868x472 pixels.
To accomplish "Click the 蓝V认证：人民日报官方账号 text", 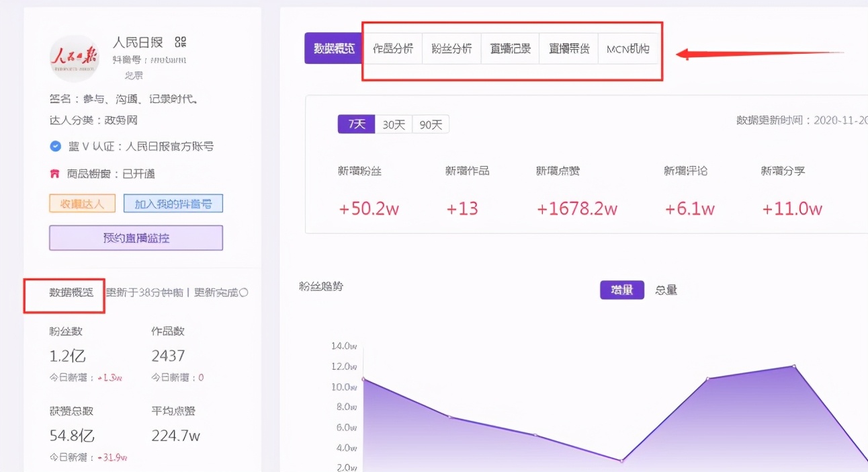I will [140, 146].
